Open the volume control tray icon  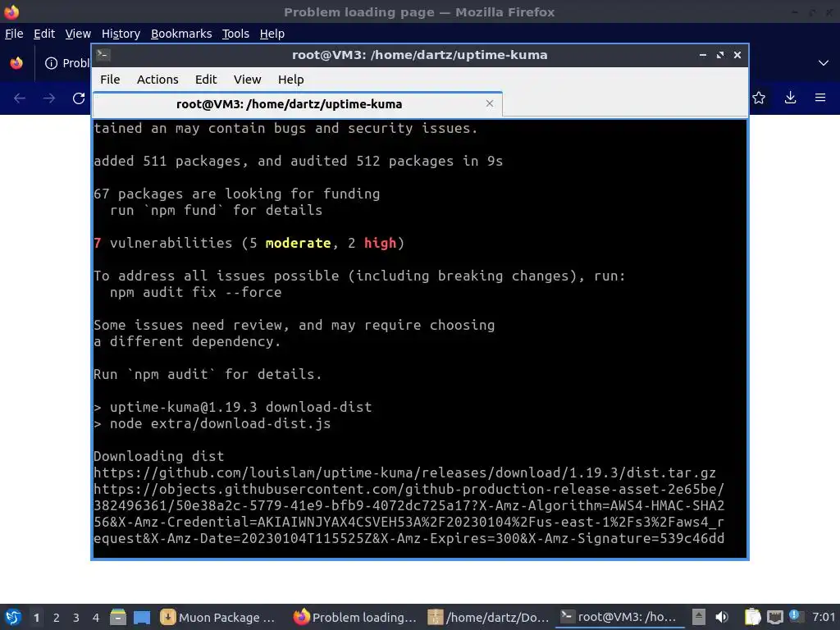tap(722, 617)
